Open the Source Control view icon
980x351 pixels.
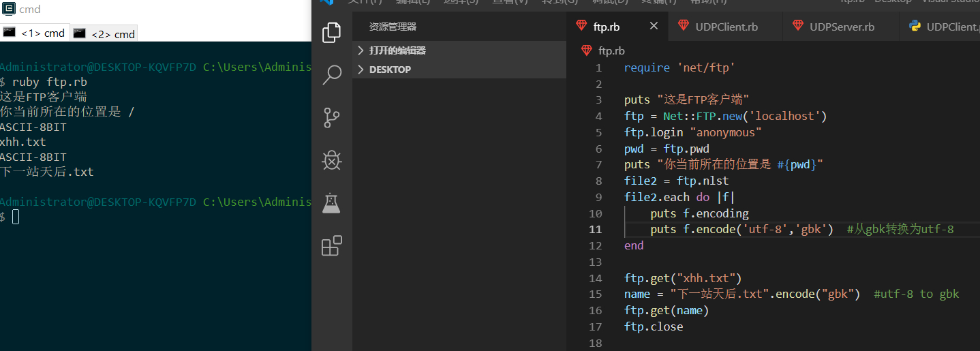point(332,118)
